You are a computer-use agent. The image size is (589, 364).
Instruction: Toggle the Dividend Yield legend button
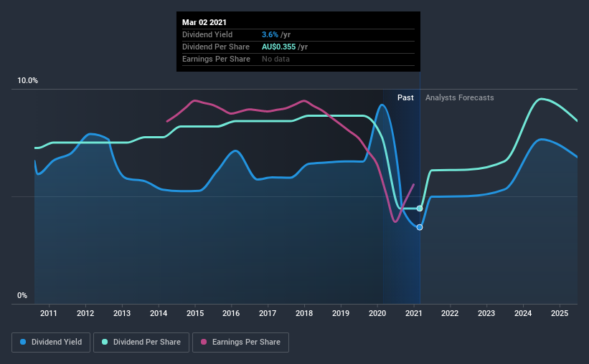coord(51,343)
